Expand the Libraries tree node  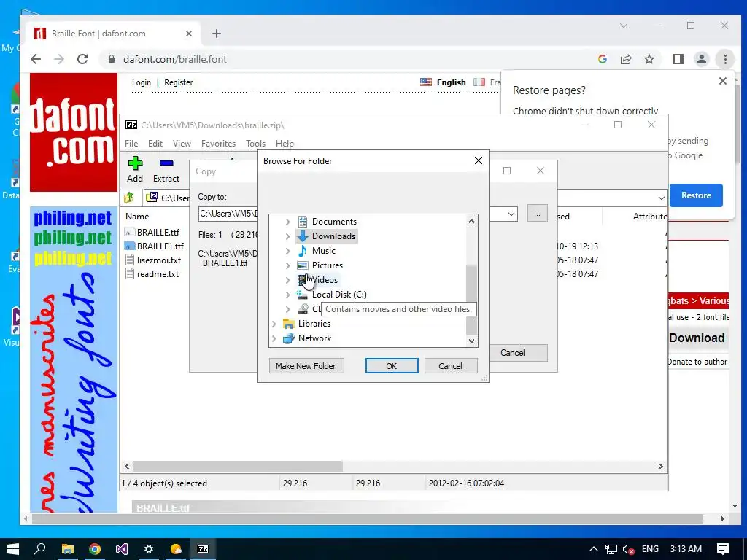tap(274, 324)
